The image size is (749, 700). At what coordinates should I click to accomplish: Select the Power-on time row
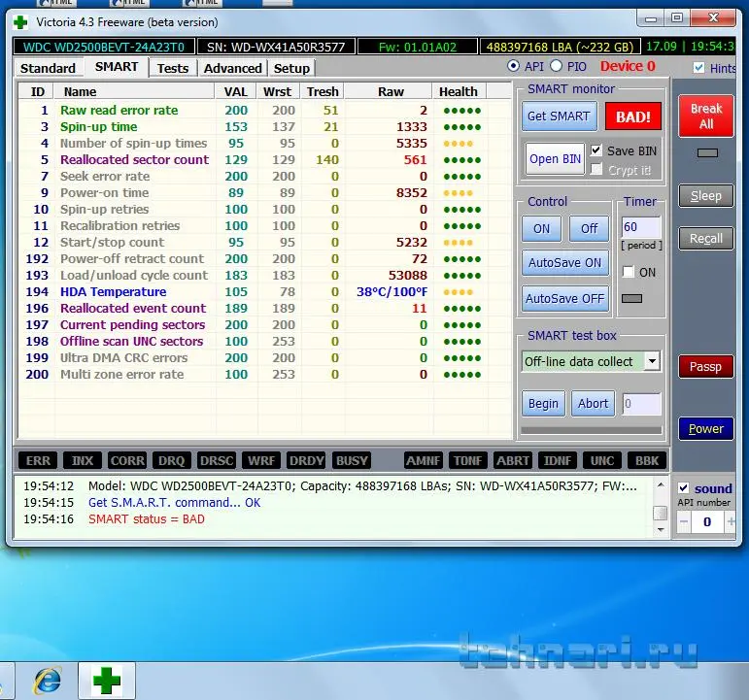click(264, 193)
